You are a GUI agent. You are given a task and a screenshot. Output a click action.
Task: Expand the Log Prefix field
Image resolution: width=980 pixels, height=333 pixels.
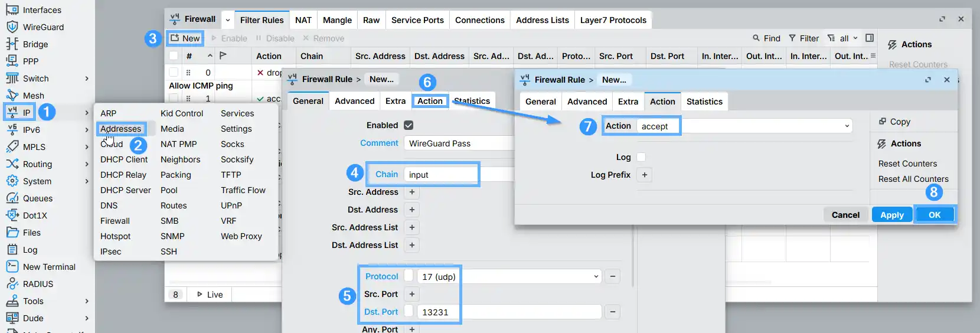click(x=645, y=175)
